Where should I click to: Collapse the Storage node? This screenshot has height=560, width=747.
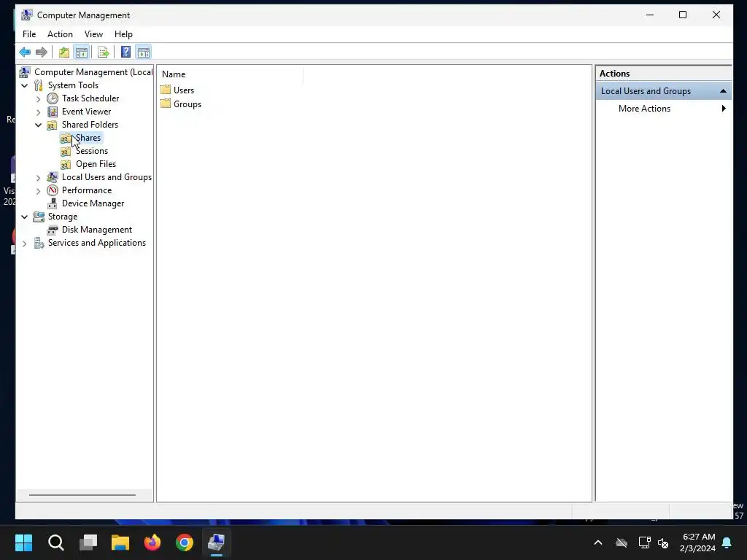coord(24,217)
